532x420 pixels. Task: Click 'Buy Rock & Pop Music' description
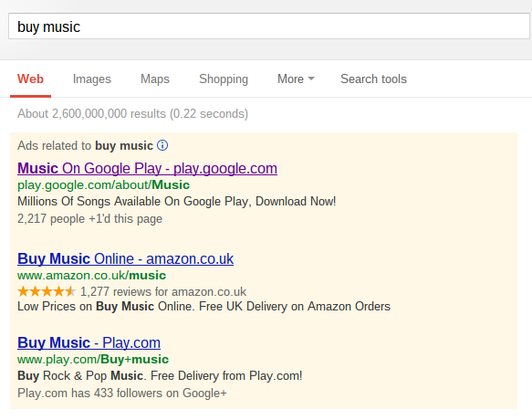pos(160,376)
